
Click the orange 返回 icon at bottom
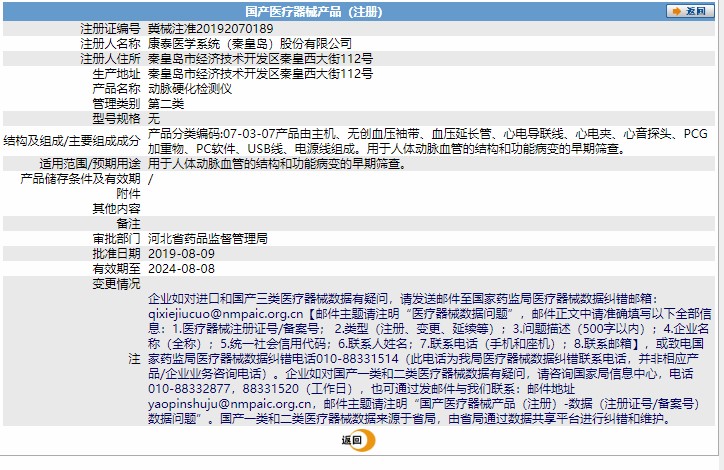point(359,440)
